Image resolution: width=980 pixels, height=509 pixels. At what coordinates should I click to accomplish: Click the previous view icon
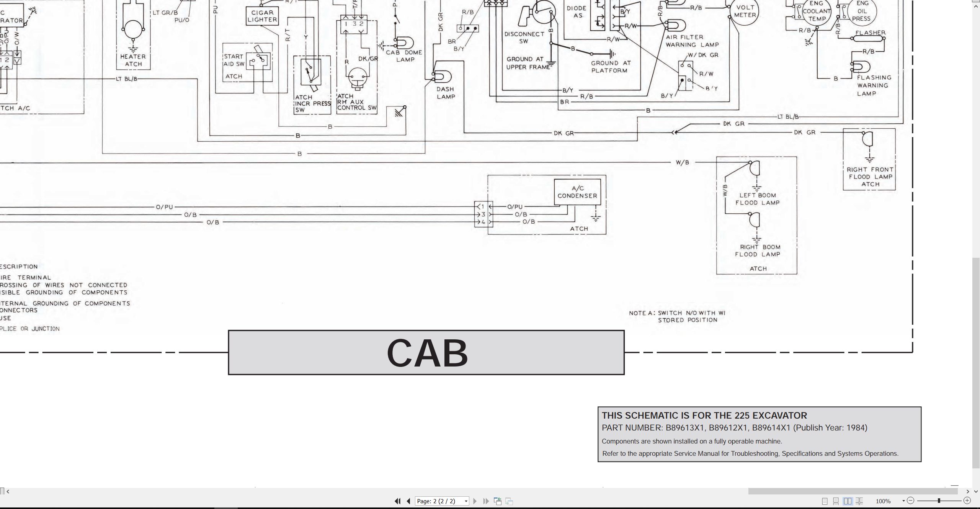pos(498,501)
